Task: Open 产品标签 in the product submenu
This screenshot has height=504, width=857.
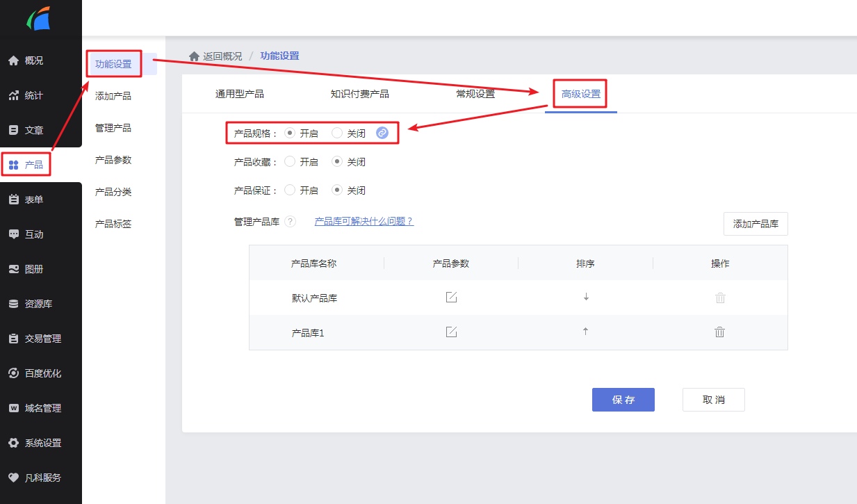Action: coord(113,224)
